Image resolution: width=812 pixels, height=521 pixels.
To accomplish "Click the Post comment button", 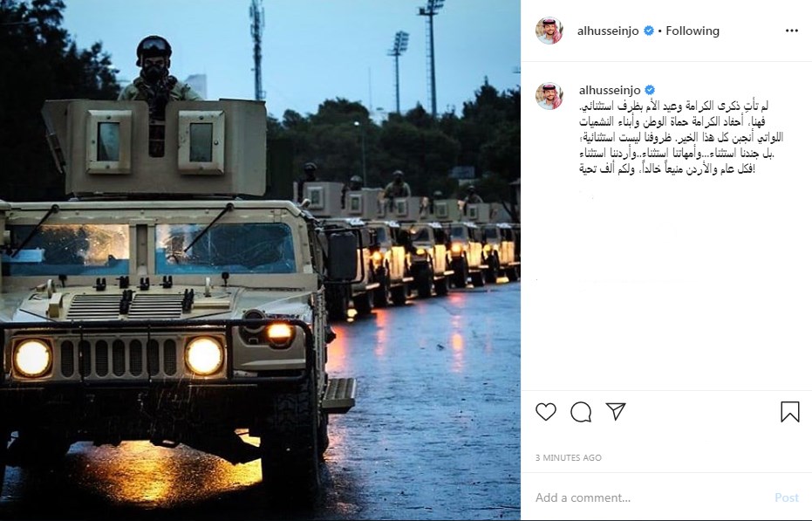I will (786, 497).
